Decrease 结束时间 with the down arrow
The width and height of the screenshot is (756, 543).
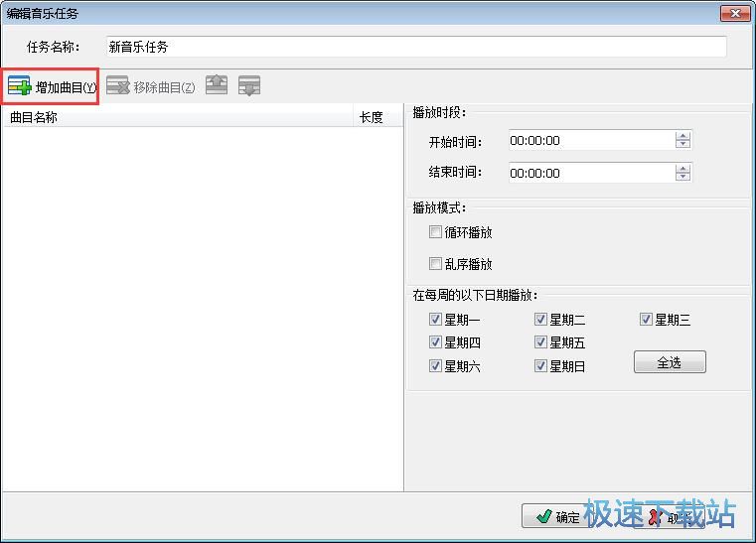(x=682, y=177)
